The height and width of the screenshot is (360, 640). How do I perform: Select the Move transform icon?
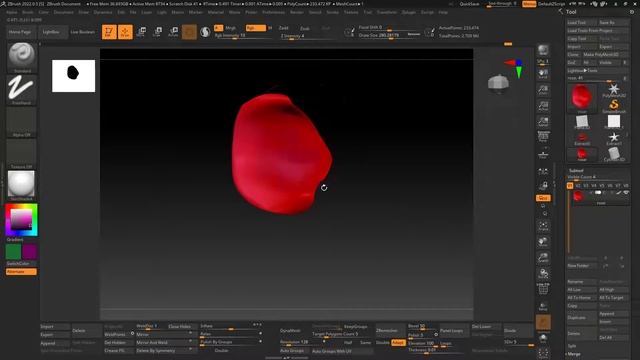[x=142, y=32]
